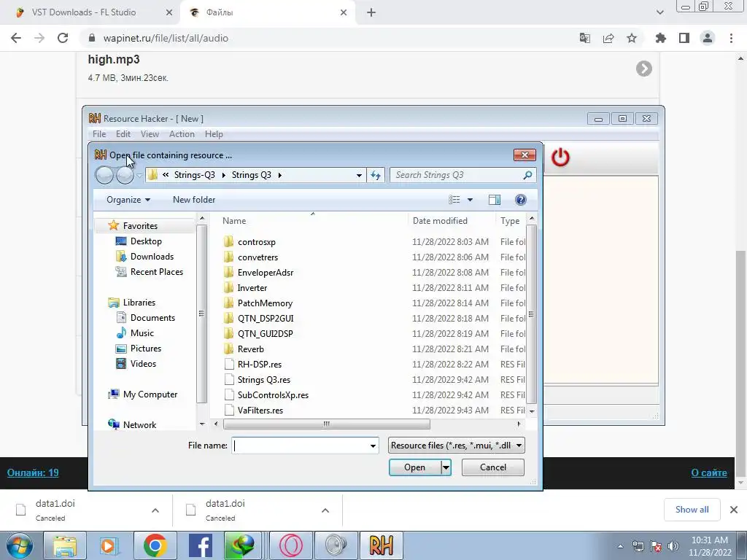The width and height of the screenshot is (747, 560).
Task: Expand the Open button's split arrow
Action: point(446,467)
